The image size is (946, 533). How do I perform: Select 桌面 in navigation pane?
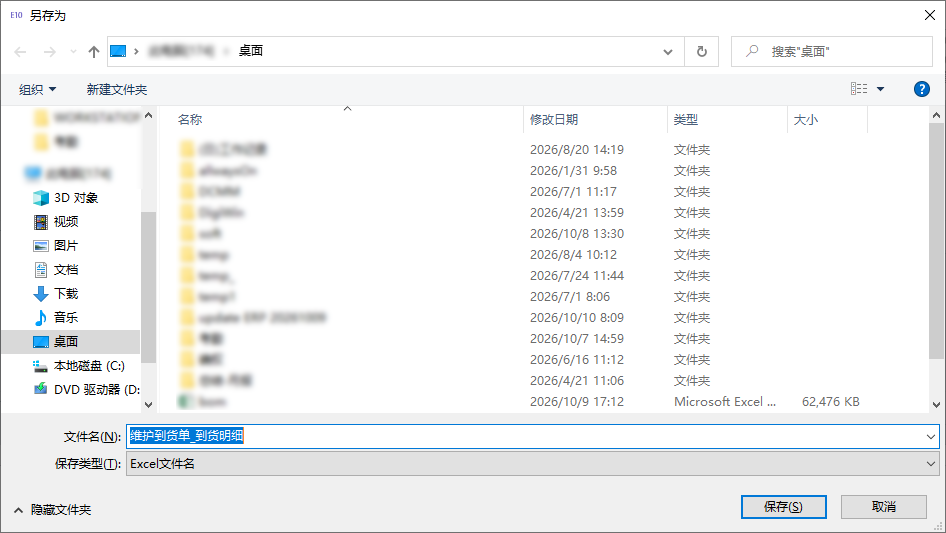71,342
